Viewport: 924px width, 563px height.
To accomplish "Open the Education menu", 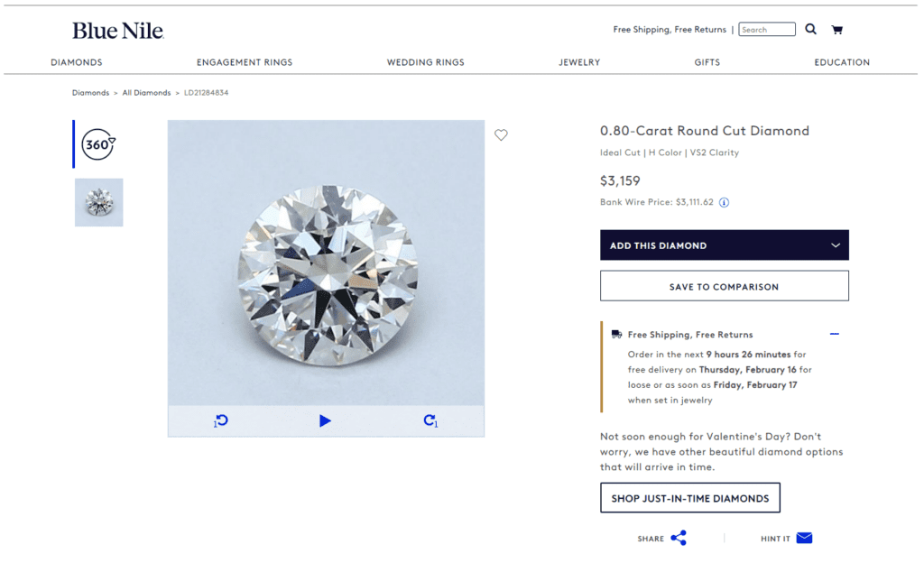I will tap(842, 62).
